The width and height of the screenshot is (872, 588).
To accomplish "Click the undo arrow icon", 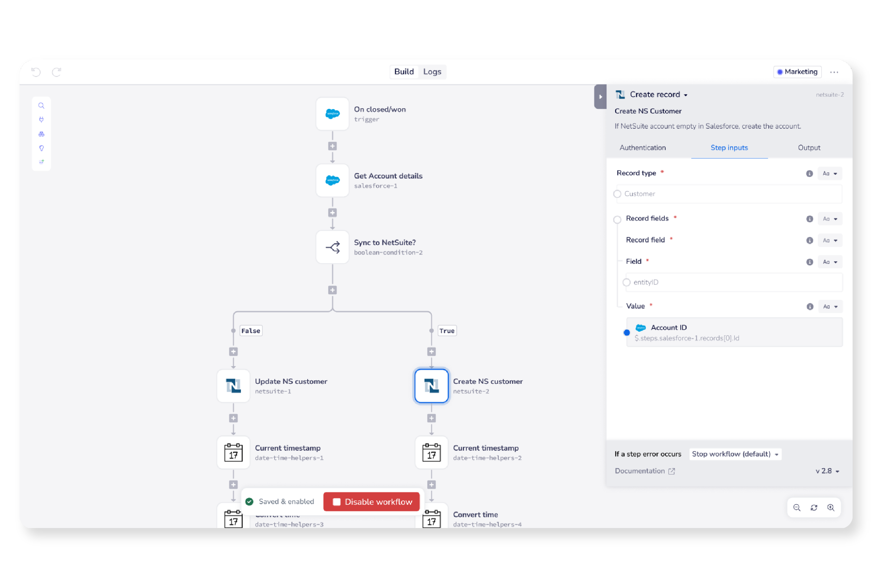I will 36,72.
